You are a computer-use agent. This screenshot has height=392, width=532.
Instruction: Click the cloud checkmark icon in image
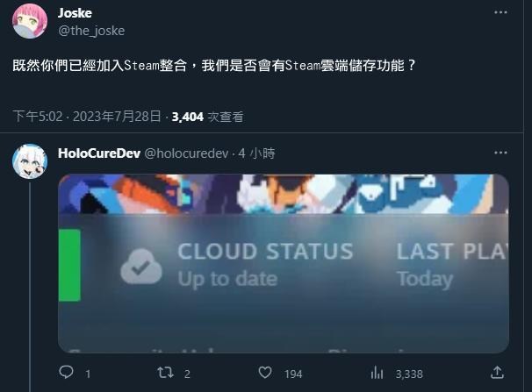[141, 267]
